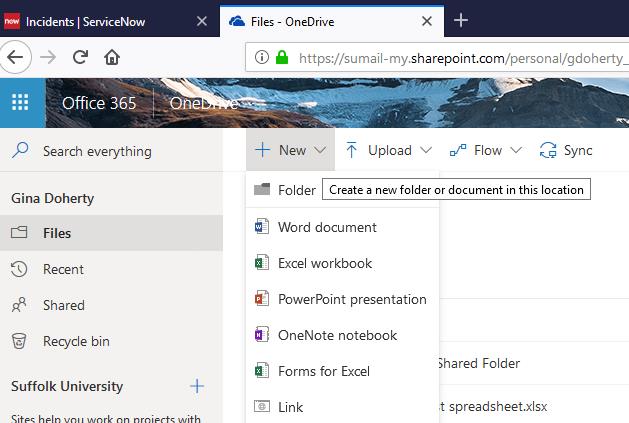Viewport: 629px width, 423px height.
Task: Click the Upload arrow icon
Action: [351, 150]
